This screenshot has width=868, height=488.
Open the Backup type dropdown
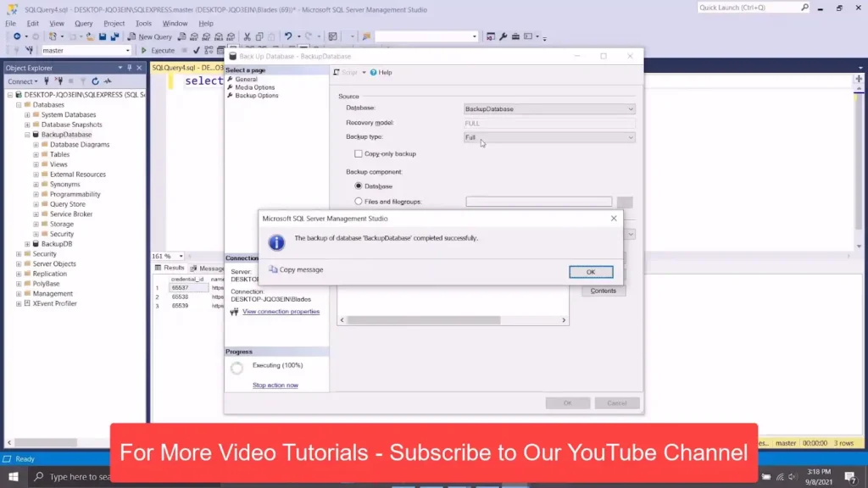(x=549, y=137)
